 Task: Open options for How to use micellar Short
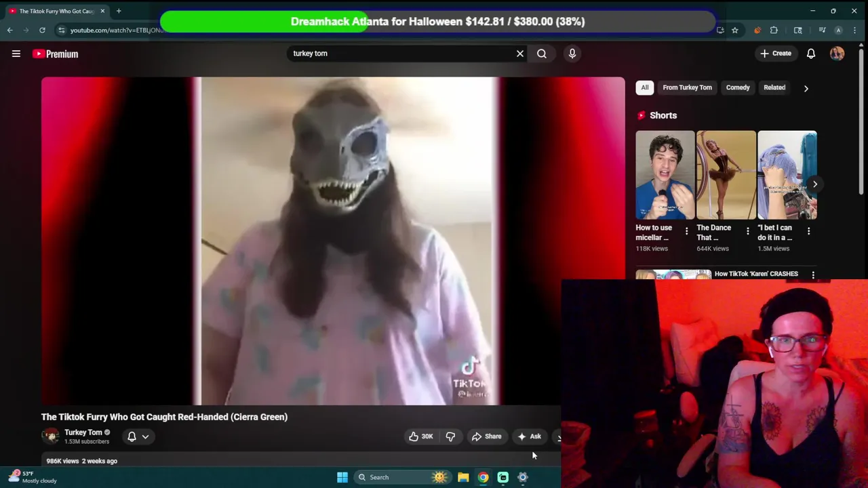[x=686, y=231]
